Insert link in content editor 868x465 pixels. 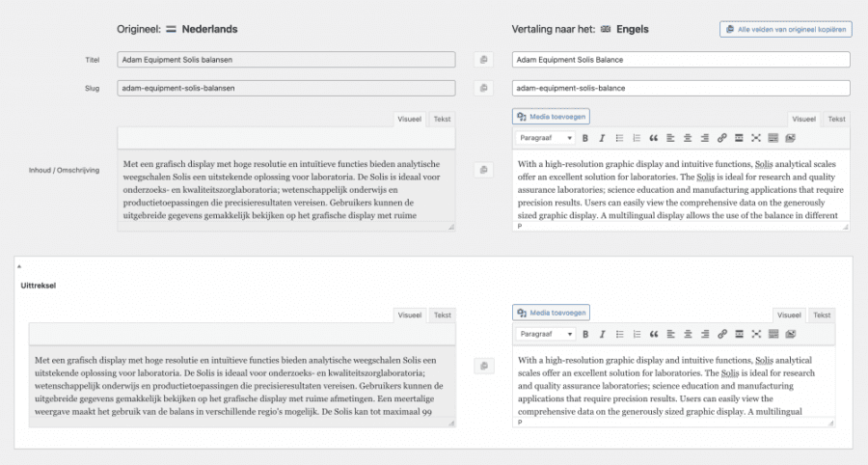[x=721, y=138]
